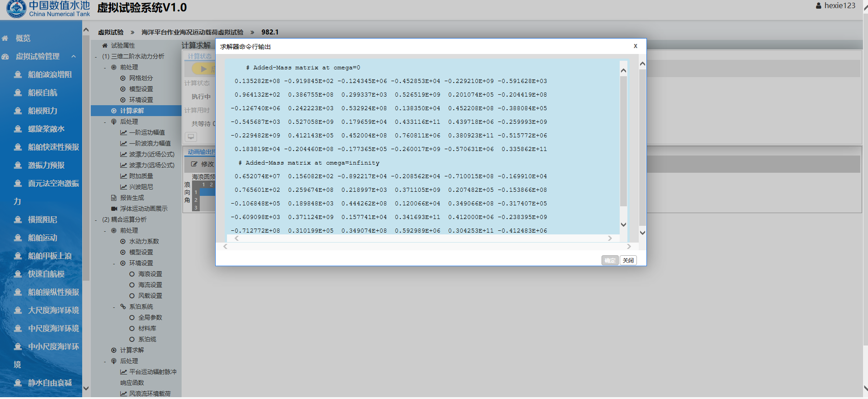Click the video camera icon for 浮体运动动画展示

click(x=114, y=209)
